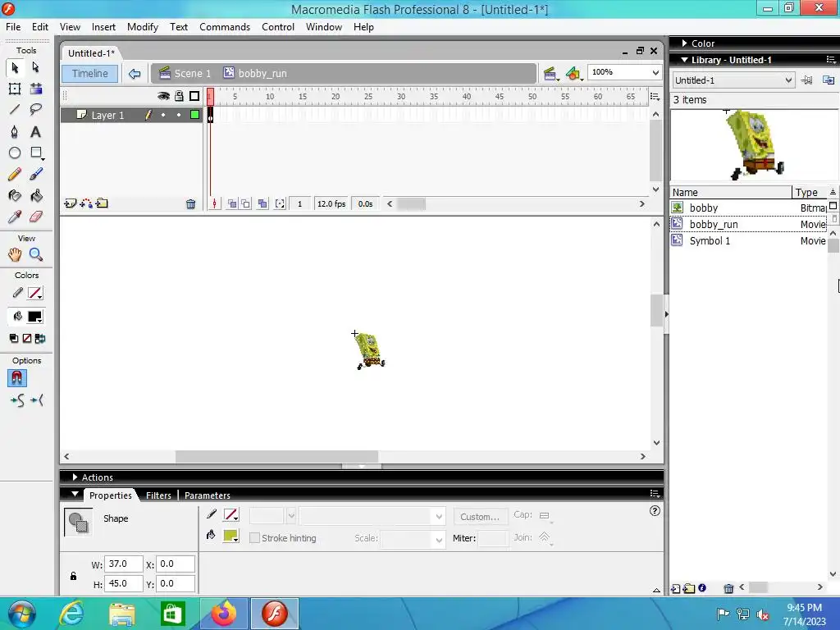Select bobby bitmap in Library list
Screen dimensions: 840x630
(748, 208)
